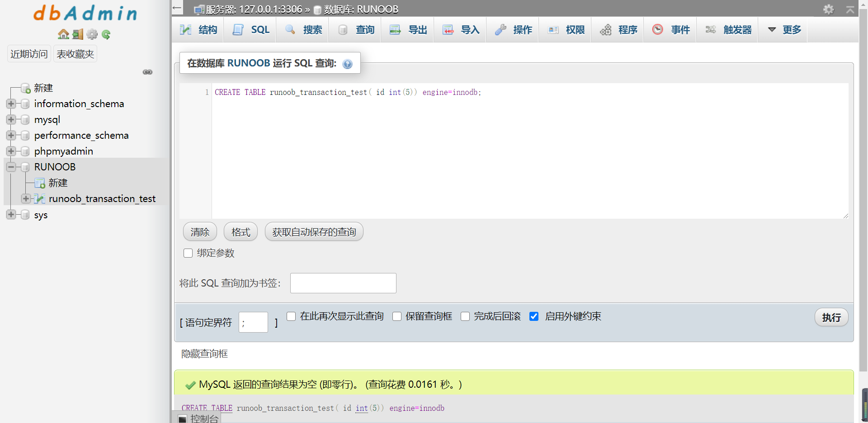Click the left arrow collapse navigation icon
Viewport: 868px width, 423px height.
click(x=177, y=8)
